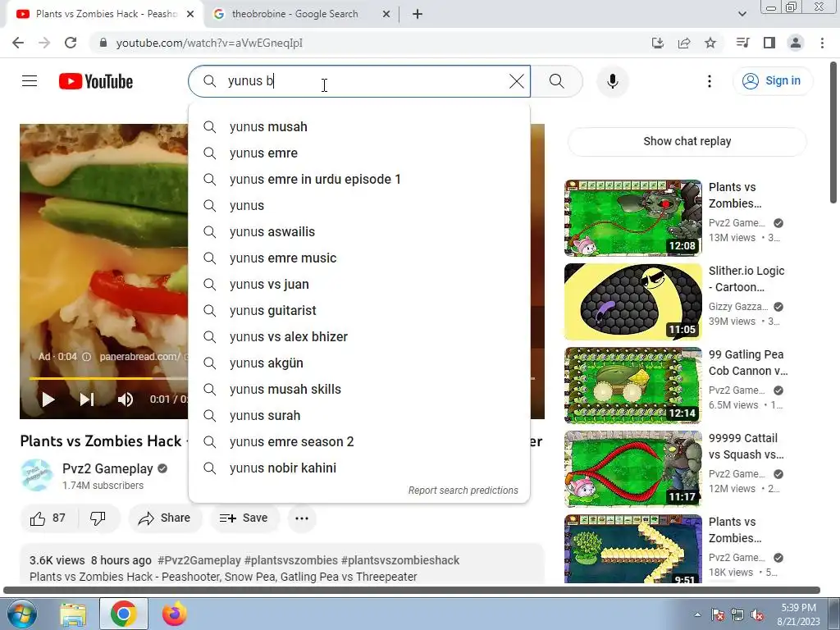Viewport: 840px width, 630px height.
Task: Select suggestion "yunus musah"
Action: 359,127
